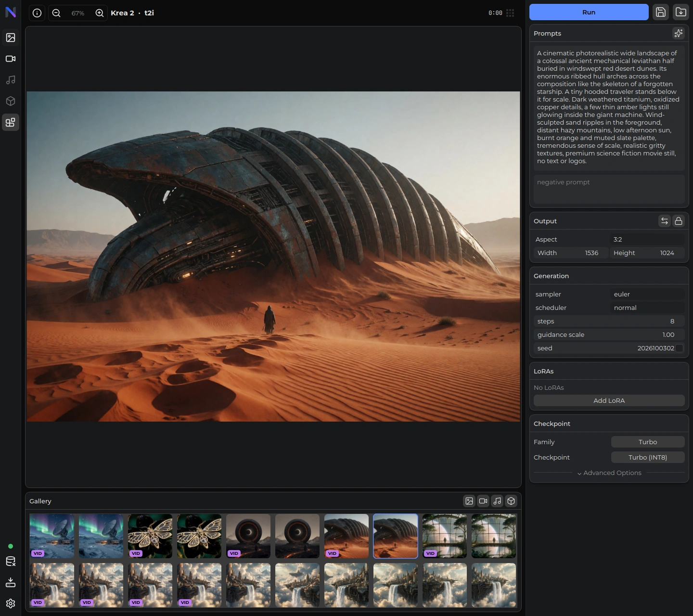Zoom out the canvas view
Viewport: 693px width, 616px height.
click(x=56, y=13)
